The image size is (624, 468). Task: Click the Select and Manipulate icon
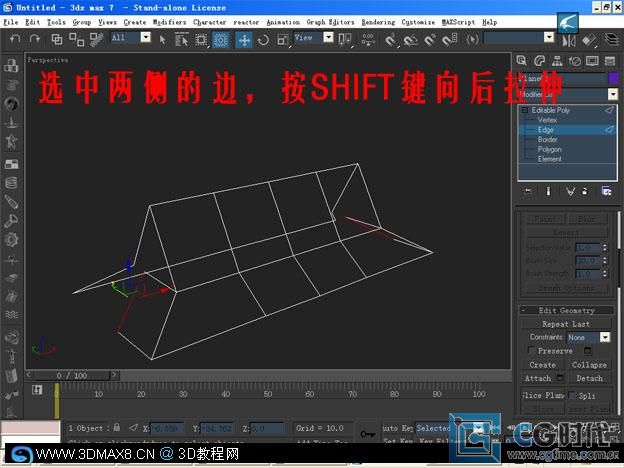(x=368, y=40)
